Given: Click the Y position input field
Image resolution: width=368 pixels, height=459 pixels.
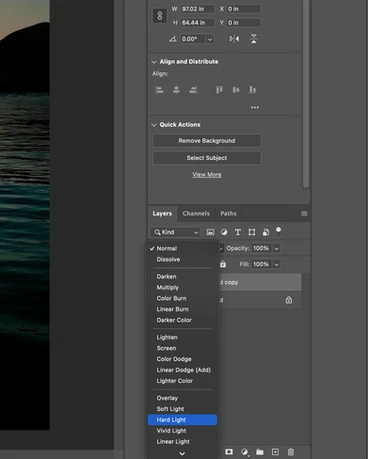Looking at the screenshot, I should (x=244, y=23).
